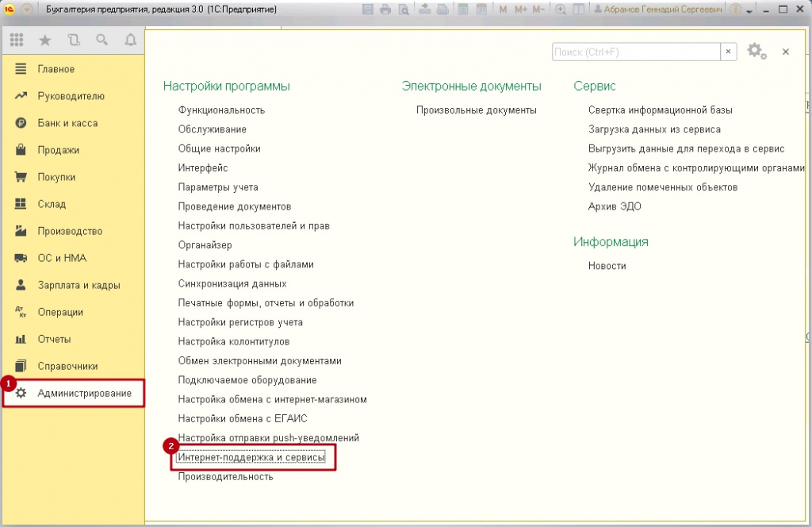Open Интернет-поддержка и сервисы
Viewport: 812px width, 527px height.
pyautogui.click(x=251, y=457)
